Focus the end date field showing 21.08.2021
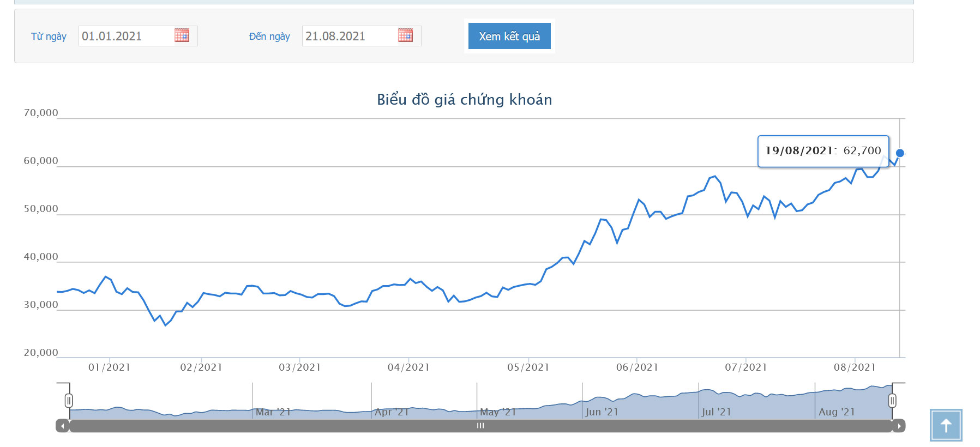The width and height of the screenshot is (980, 447). click(x=349, y=36)
